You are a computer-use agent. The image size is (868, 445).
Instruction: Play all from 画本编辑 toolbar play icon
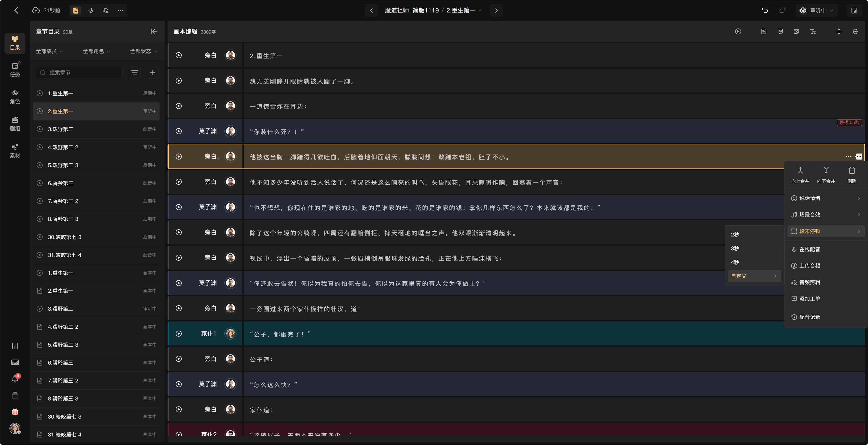738,31
